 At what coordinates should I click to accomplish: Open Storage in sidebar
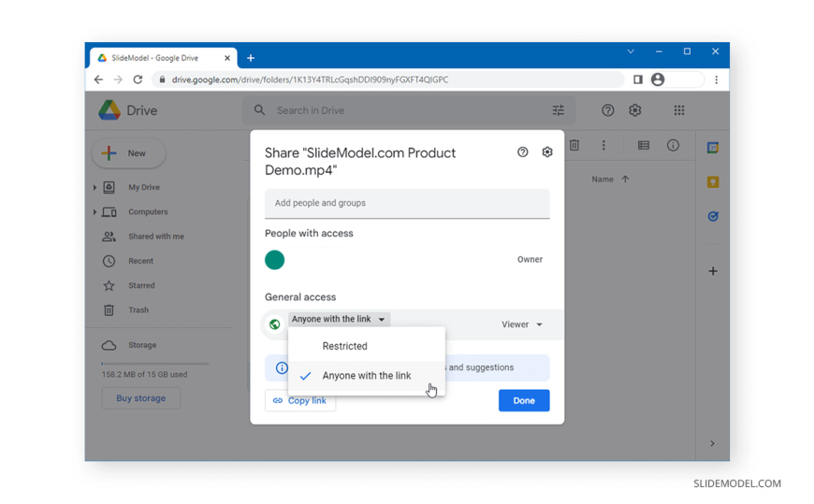141,345
